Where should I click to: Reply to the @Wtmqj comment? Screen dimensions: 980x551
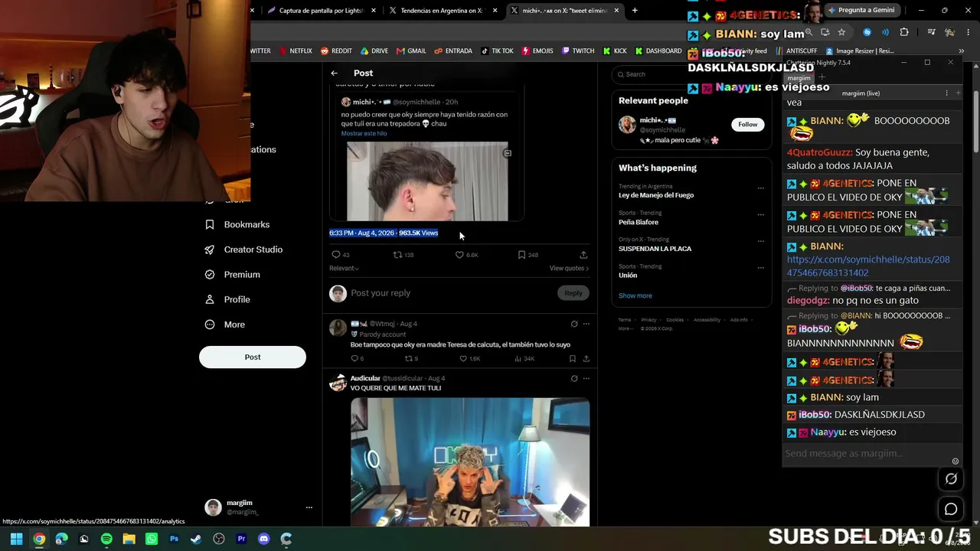click(x=357, y=358)
